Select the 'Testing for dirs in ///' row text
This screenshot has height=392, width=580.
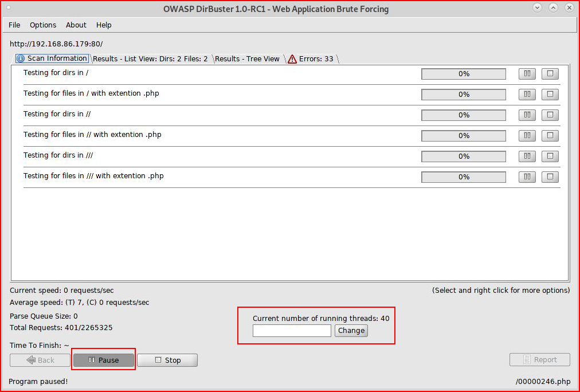[58, 155]
